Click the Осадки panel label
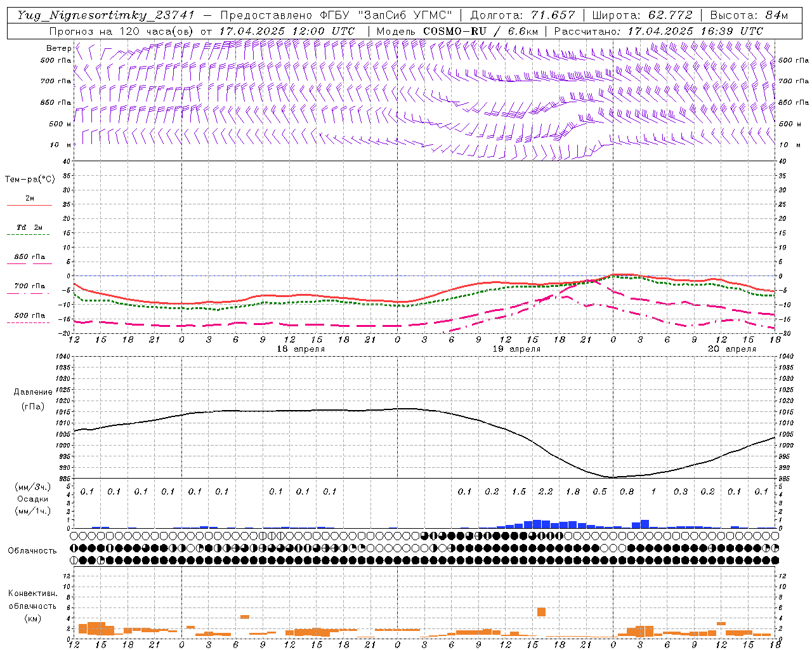The width and height of the screenshot is (812, 650). click(x=32, y=499)
